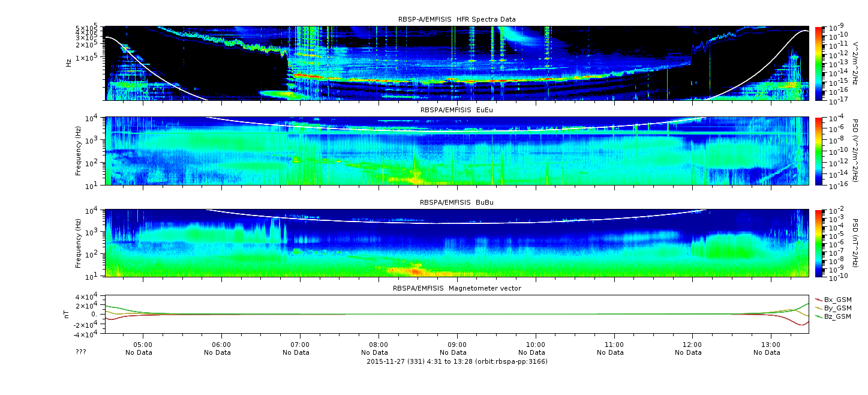The width and height of the screenshot is (868, 395).
Task: Click the V^2/m^2/Hz unit label by top colorbar
Action: click(854, 63)
